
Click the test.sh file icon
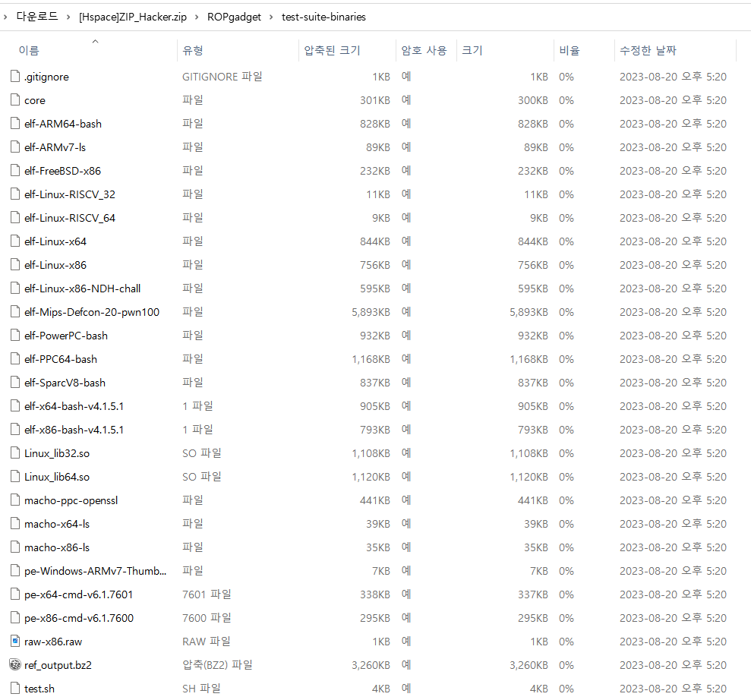pyautogui.click(x=15, y=688)
